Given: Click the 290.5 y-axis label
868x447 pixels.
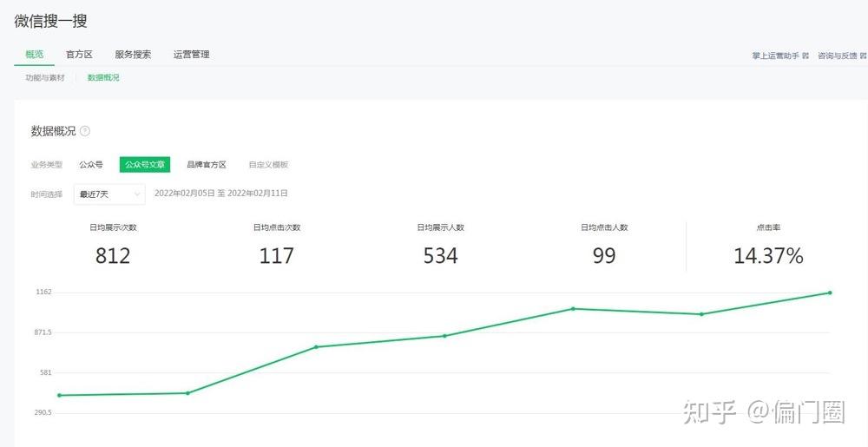Looking at the screenshot, I should [x=43, y=412].
